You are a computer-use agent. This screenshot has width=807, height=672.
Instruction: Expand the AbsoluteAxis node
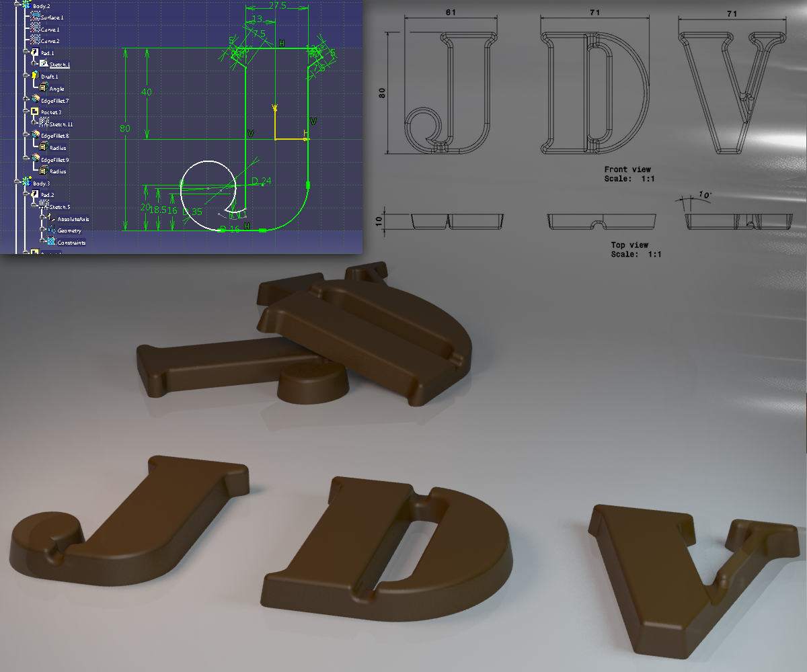pos(42,218)
